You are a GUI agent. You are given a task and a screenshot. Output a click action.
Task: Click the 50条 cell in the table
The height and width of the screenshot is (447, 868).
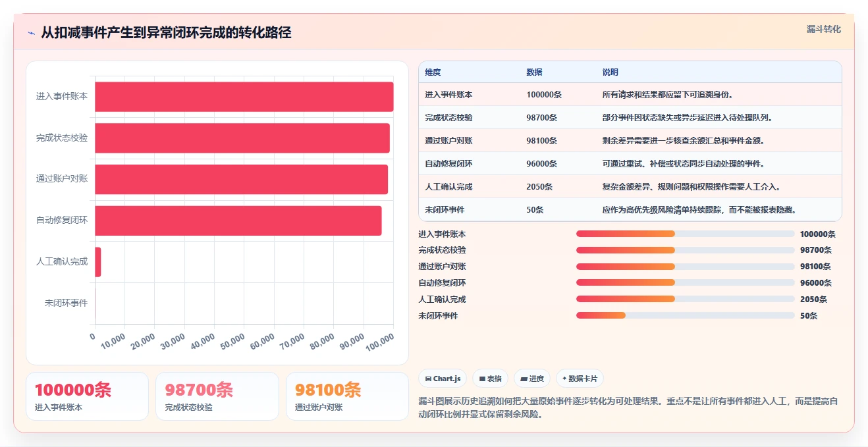point(535,210)
